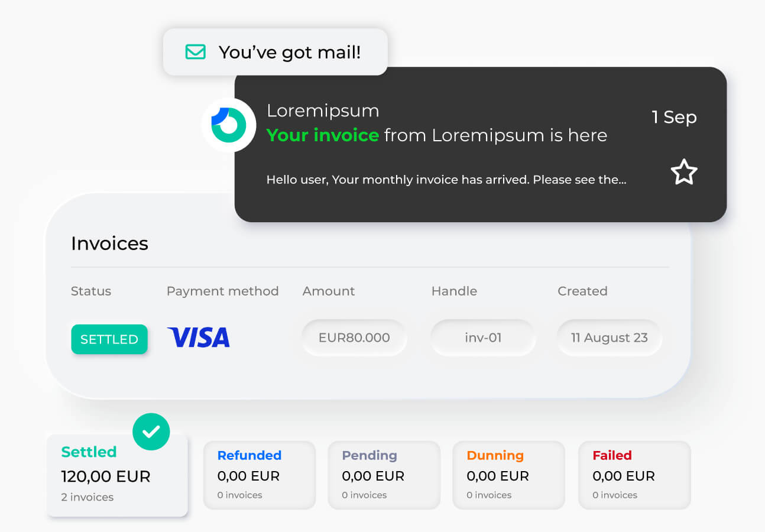Select the Refunded summary card

click(260, 475)
